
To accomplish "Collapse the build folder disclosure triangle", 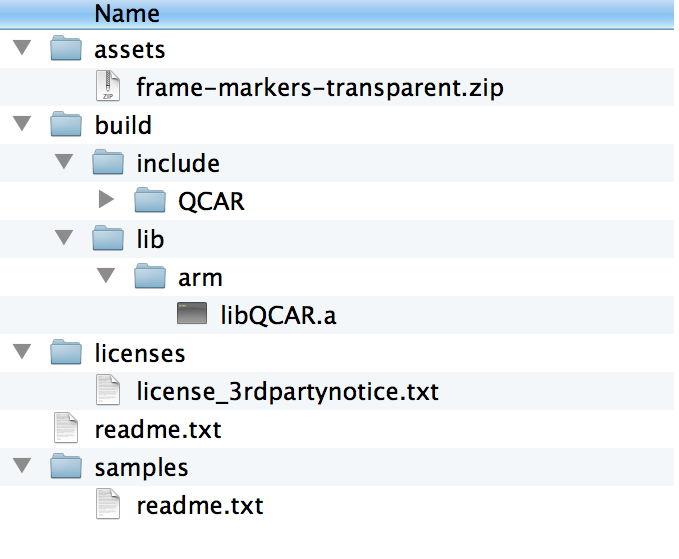I will (x=22, y=123).
